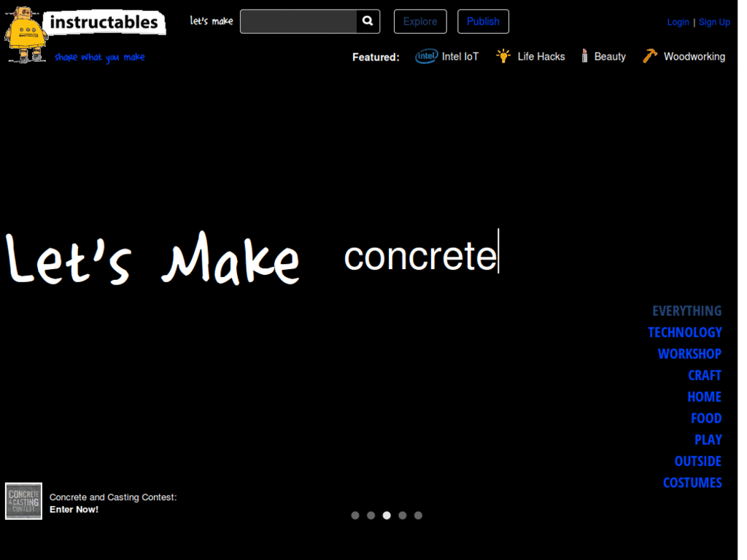Click the fourth carousel progress dot
The height and width of the screenshot is (560, 747).
pyautogui.click(x=402, y=515)
